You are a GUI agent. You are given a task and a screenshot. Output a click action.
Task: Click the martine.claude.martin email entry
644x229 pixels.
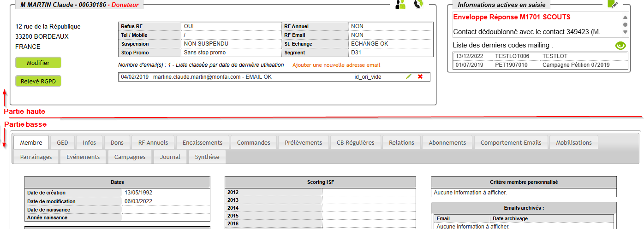click(197, 77)
